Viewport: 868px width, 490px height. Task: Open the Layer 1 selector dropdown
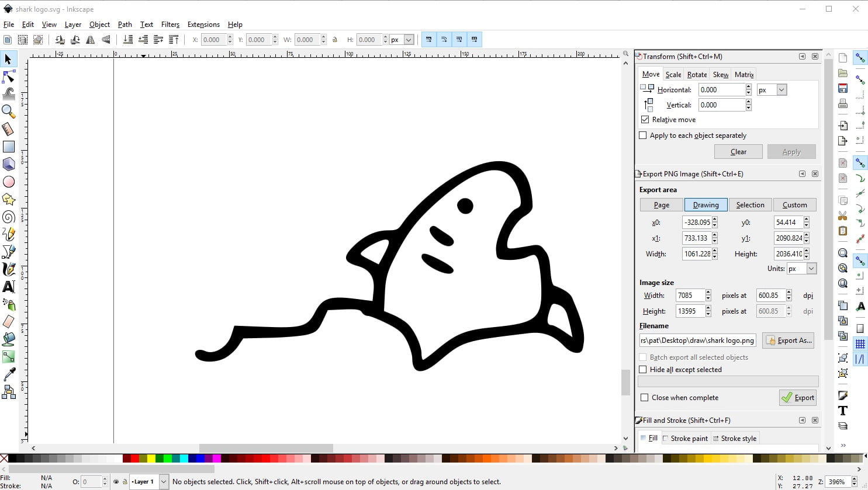tap(164, 482)
